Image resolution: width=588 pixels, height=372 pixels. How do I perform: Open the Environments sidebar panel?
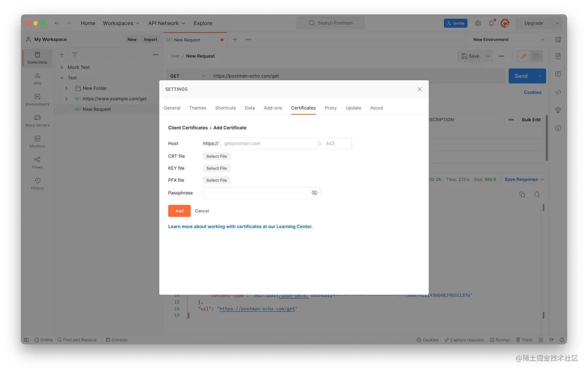(x=37, y=100)
